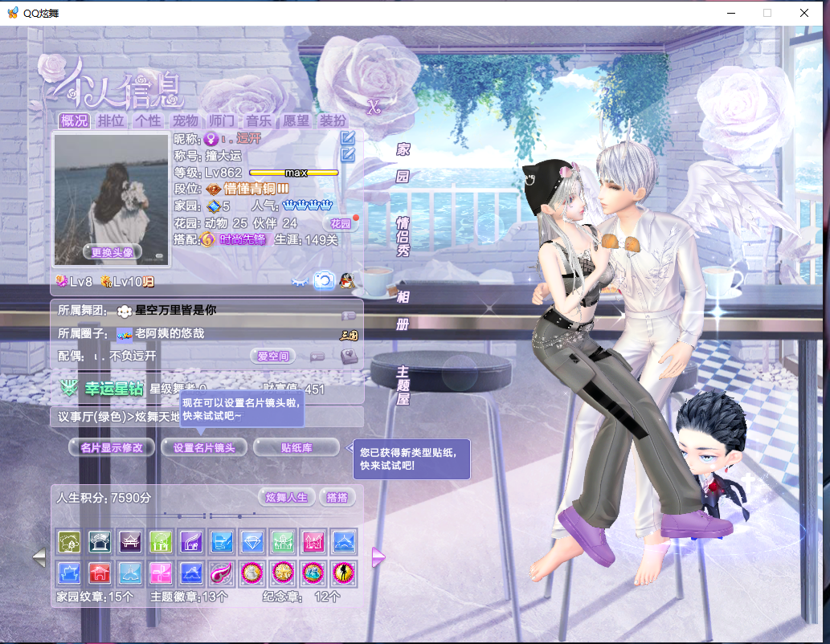Image resolution: width=830 pixels, height=644 pixels.
Task: Select the silver penguin commemorative medal
Action: point(252,573)
